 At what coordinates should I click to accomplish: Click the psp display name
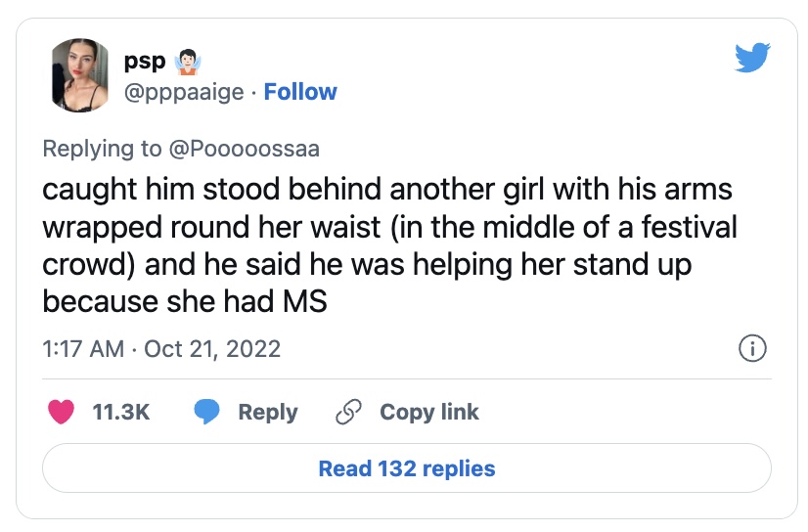pos(143,62)
